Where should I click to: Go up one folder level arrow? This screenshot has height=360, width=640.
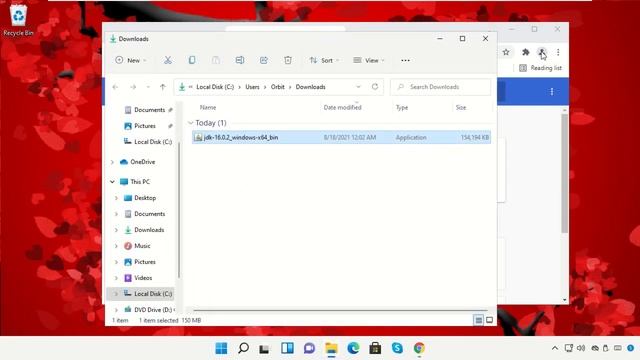click(163, 87)
